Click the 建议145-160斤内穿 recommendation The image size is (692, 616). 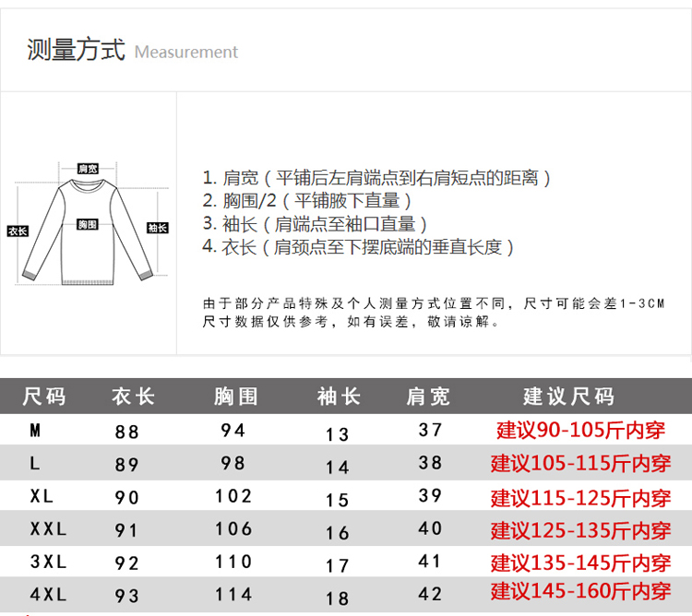581,591
